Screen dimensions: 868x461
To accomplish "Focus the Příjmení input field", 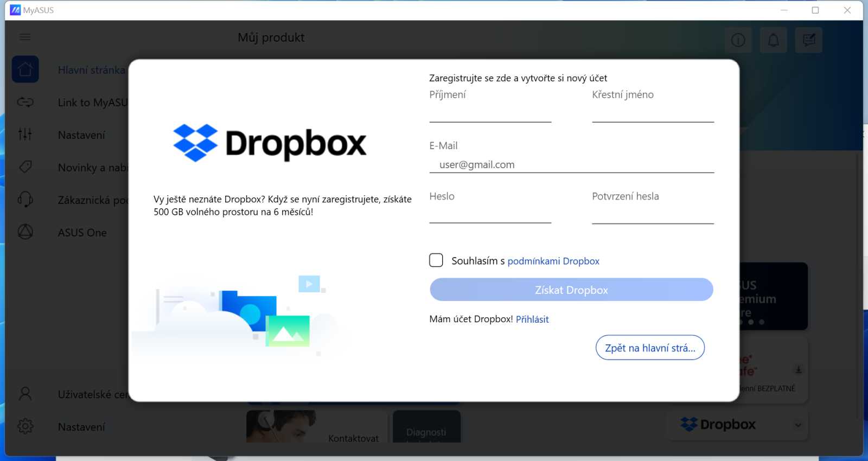I will pos(490,113).
